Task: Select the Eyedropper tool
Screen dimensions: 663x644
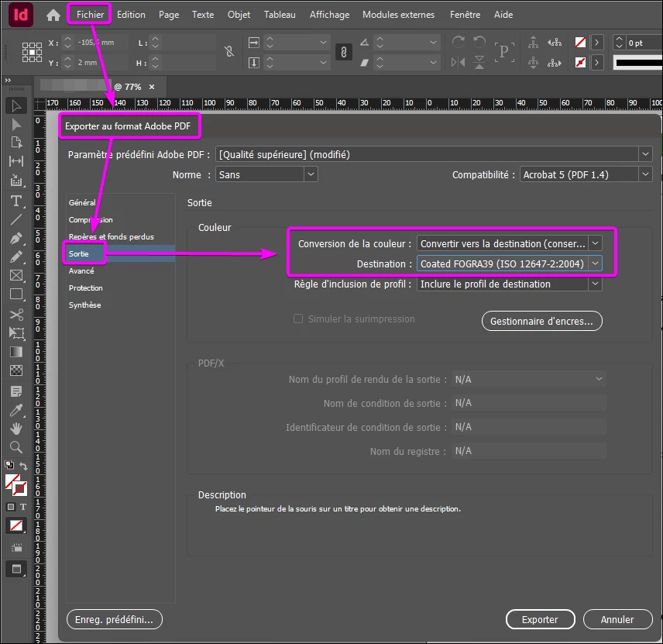Action: pyautogui.click(x=16, y=410)
